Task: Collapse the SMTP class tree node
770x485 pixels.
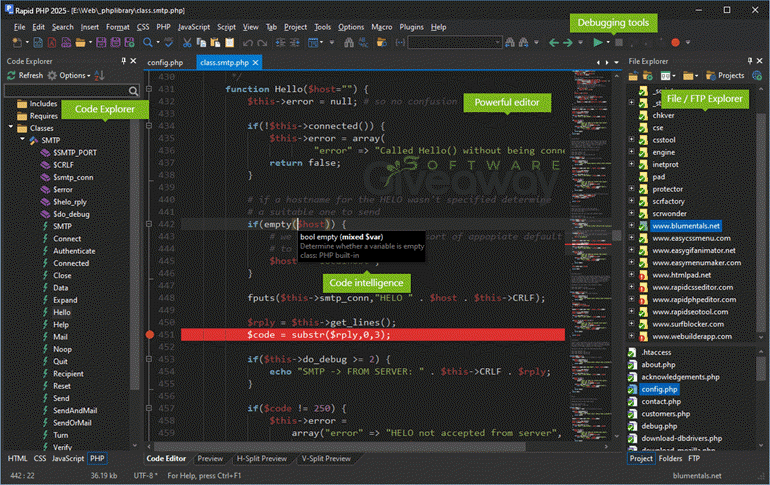Action: pyautogui.click(x=23, y=139)
